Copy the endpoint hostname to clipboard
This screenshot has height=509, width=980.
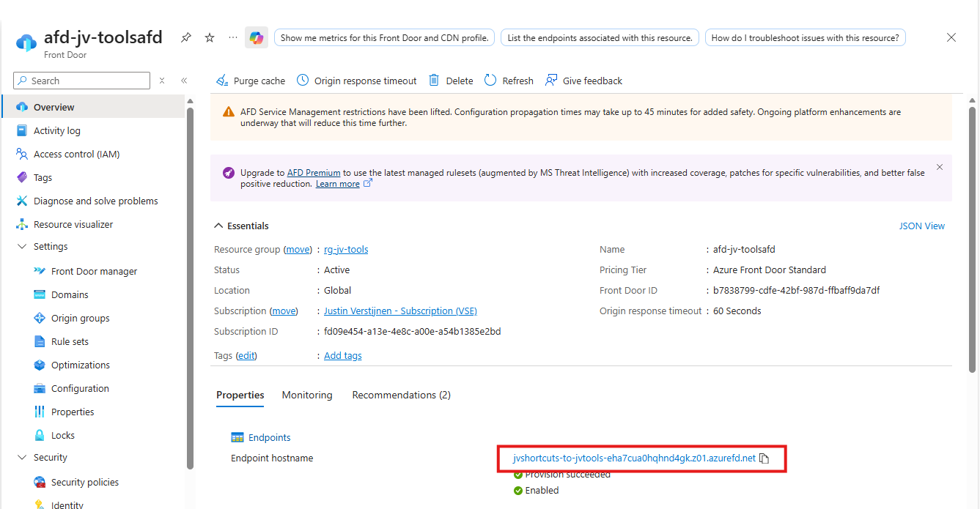[x=764, y=458]
